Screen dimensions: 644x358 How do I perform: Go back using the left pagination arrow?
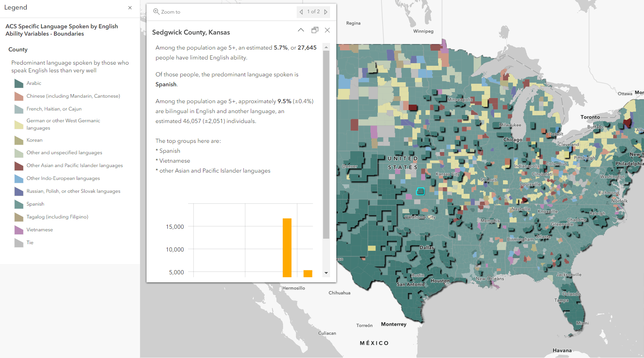[x=301, y=11]
